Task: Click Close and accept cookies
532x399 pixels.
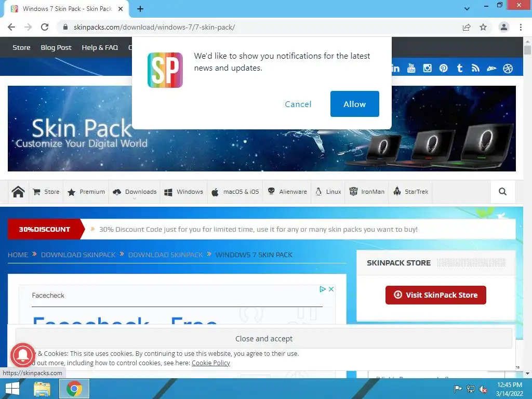Action: point(263,339)
